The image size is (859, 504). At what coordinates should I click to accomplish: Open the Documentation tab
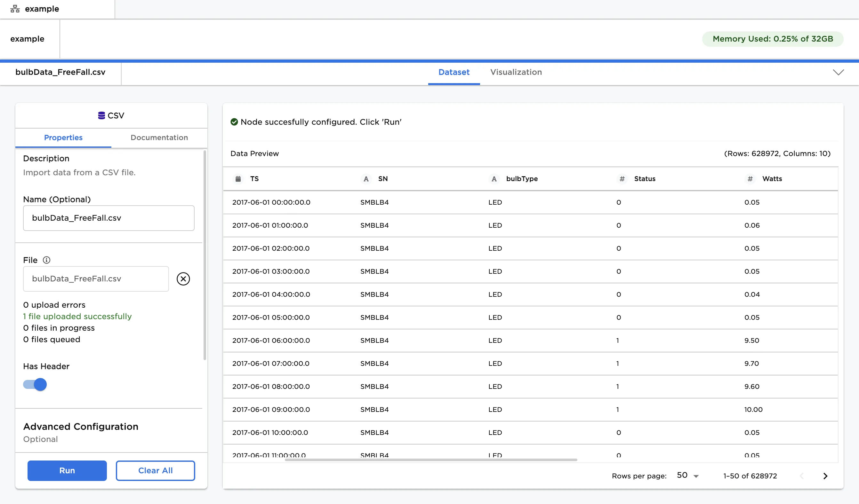click(x=159, y=138)
